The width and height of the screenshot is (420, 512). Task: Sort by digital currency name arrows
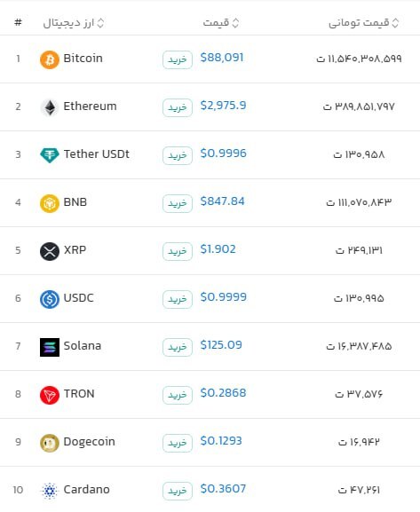pos(100,23)
